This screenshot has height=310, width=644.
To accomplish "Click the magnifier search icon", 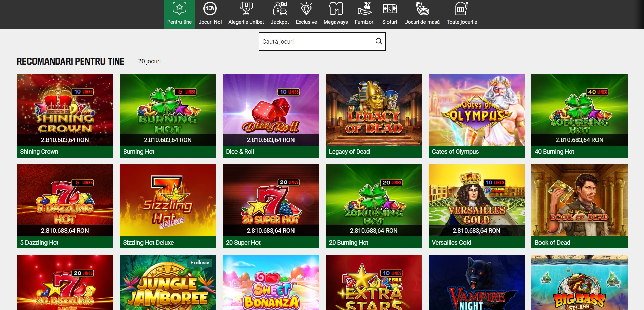I will [379, 41].
